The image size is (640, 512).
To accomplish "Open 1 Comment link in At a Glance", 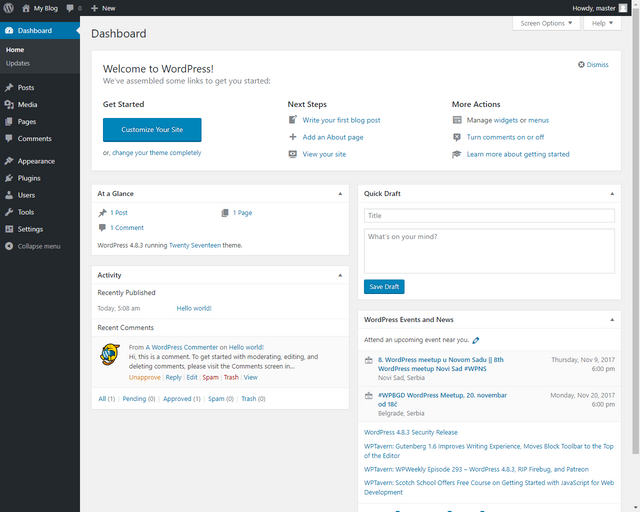I will pos(127,228).
